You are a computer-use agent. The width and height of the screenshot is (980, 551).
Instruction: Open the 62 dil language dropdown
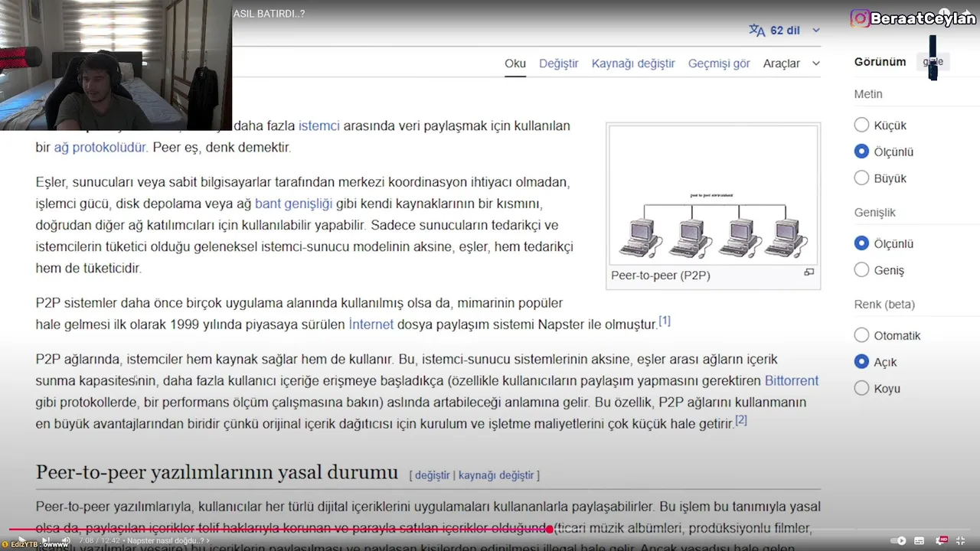[x=786, y=30]
